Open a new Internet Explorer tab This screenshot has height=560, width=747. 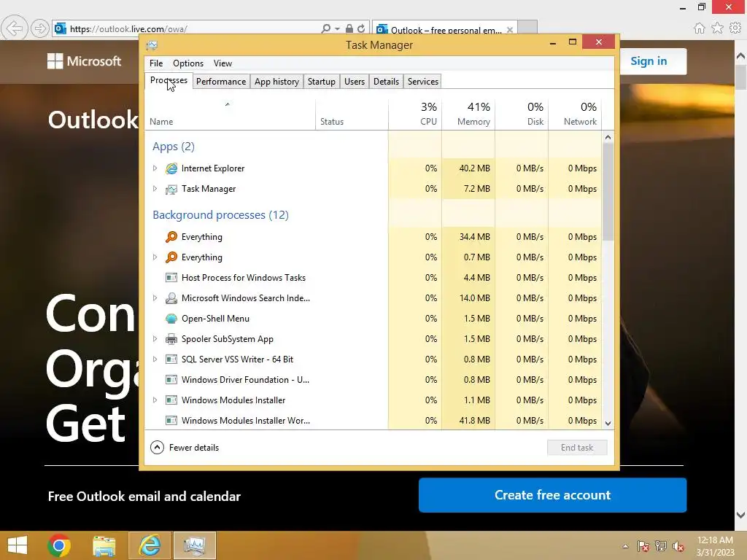click(527, 28)
